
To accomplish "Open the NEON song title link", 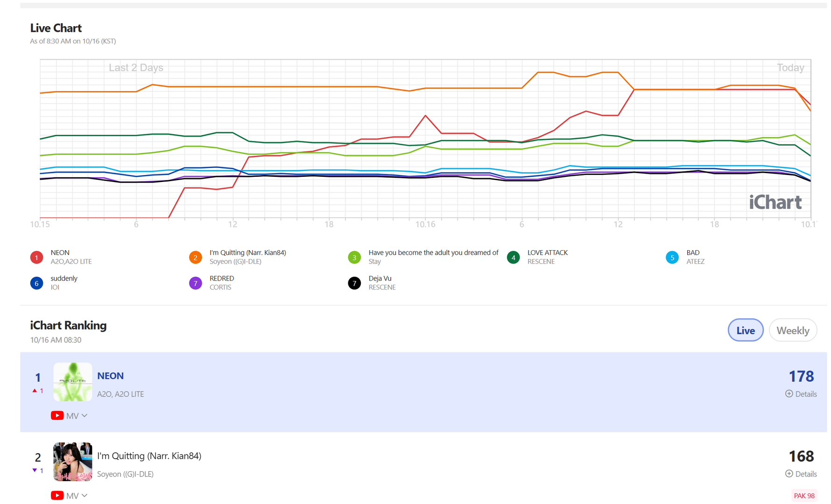I will (x=111, y=376).
